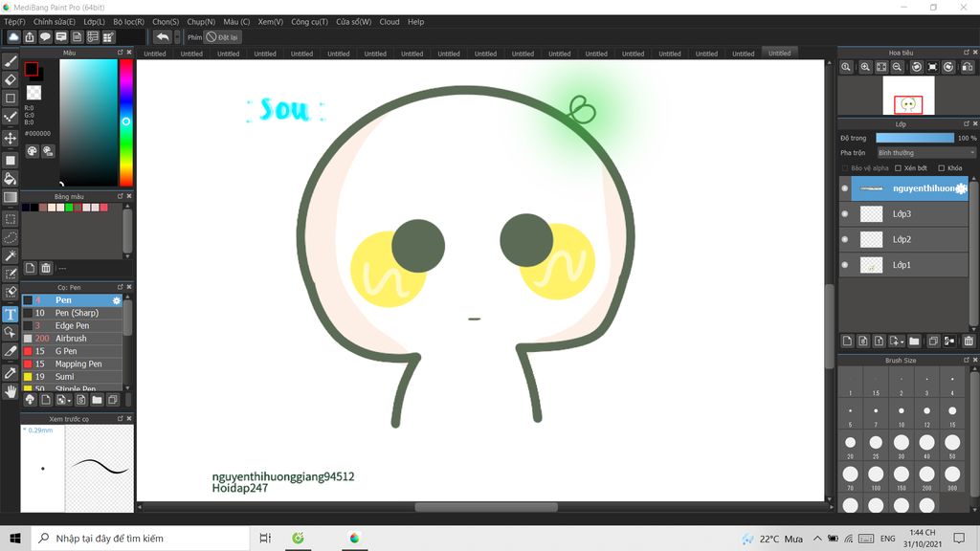Viewport: 980px width, 551px height.
Task: Choose the Airbrush brush
Action: tap(73, 339)
